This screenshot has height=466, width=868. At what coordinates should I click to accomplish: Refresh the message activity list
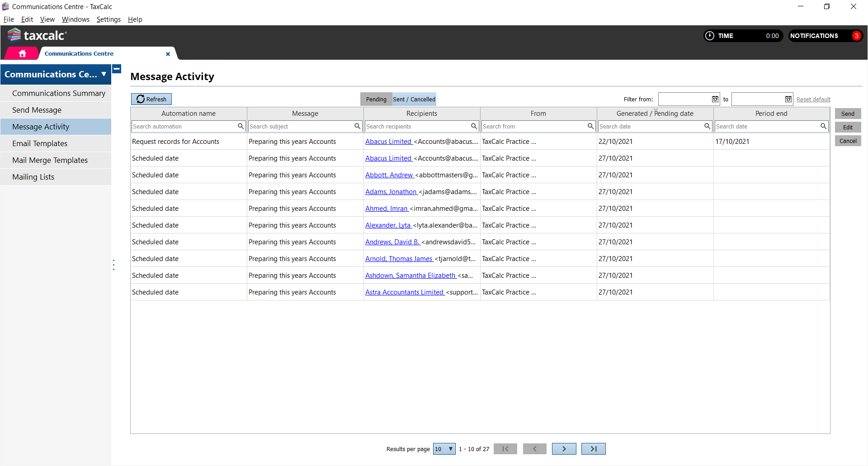151,99
